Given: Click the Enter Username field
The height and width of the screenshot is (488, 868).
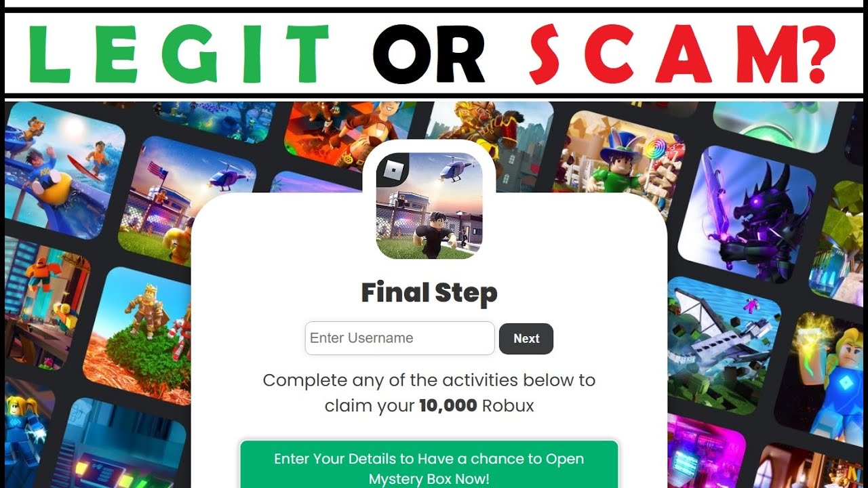Looking at the screenshot, I should click(399, 338).
